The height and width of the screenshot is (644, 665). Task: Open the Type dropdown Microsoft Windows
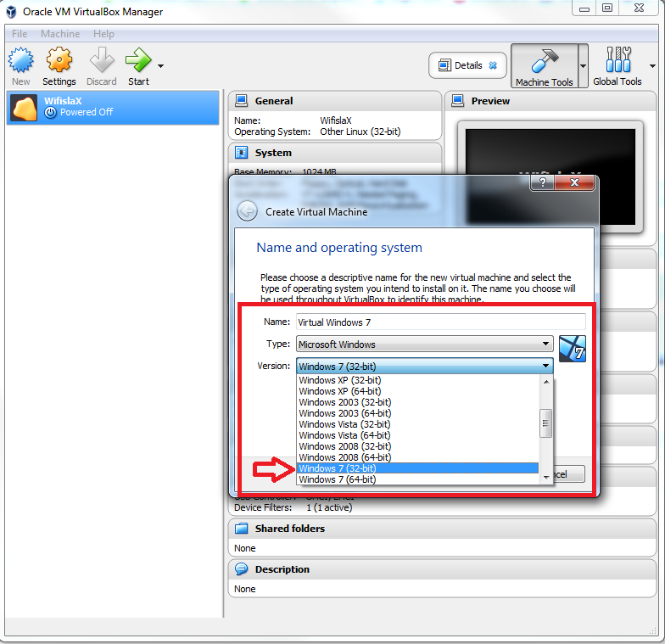424,344
